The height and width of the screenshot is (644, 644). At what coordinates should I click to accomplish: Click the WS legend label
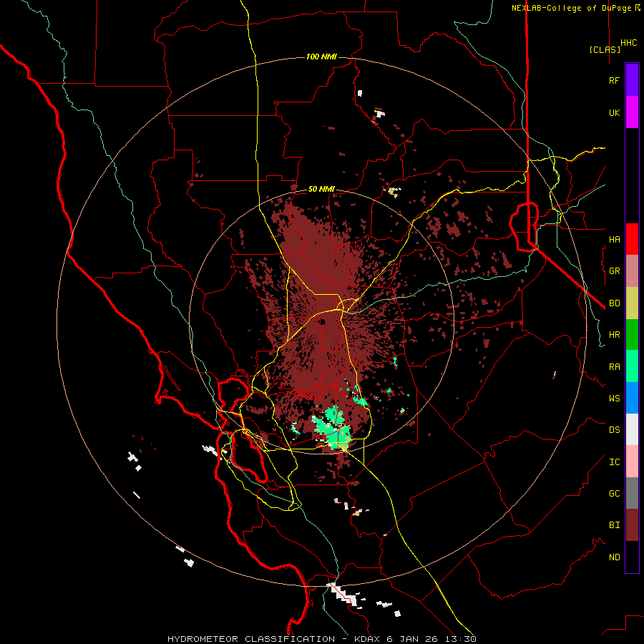tap(614, 399)
